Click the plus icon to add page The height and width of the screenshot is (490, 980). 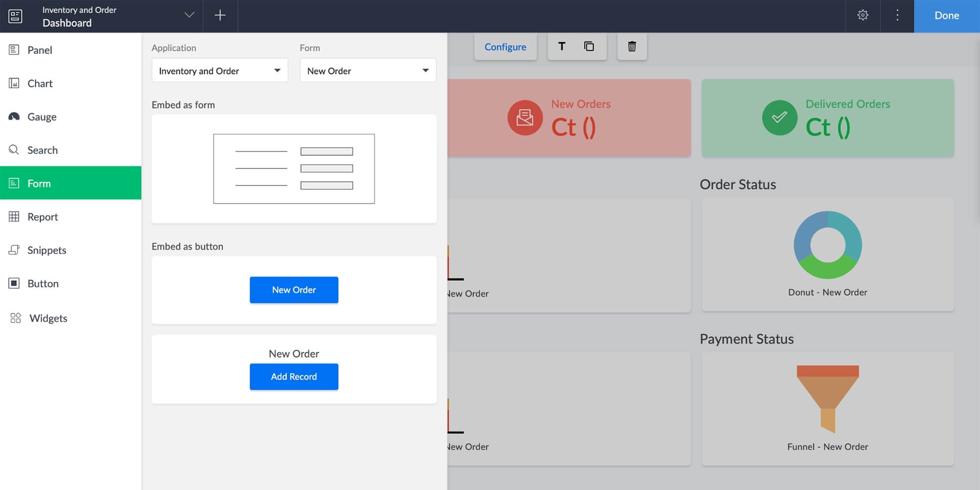tap(220, 16)
